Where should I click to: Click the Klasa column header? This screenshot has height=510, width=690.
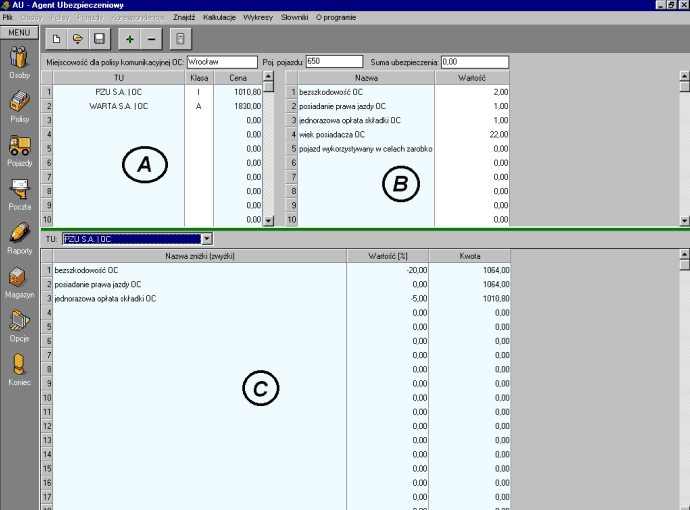pos(199,78)
